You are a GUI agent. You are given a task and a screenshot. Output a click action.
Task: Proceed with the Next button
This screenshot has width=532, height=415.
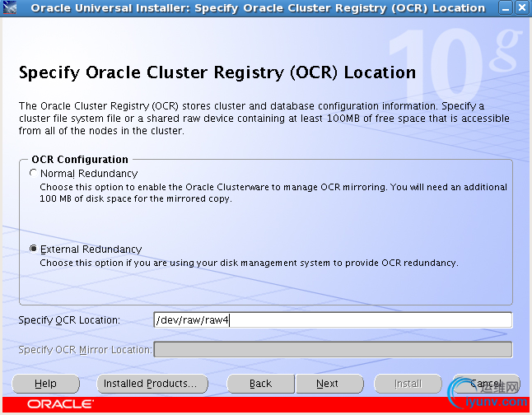click(329, 384)
